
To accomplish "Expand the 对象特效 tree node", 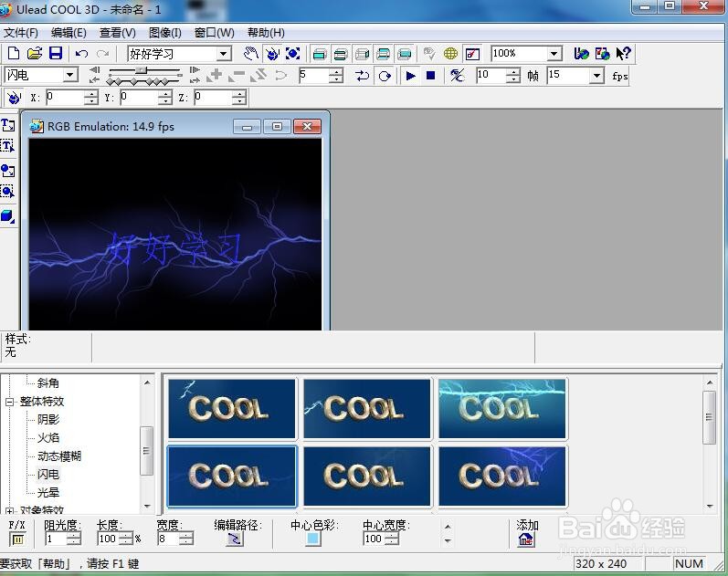I will (10, 511).
